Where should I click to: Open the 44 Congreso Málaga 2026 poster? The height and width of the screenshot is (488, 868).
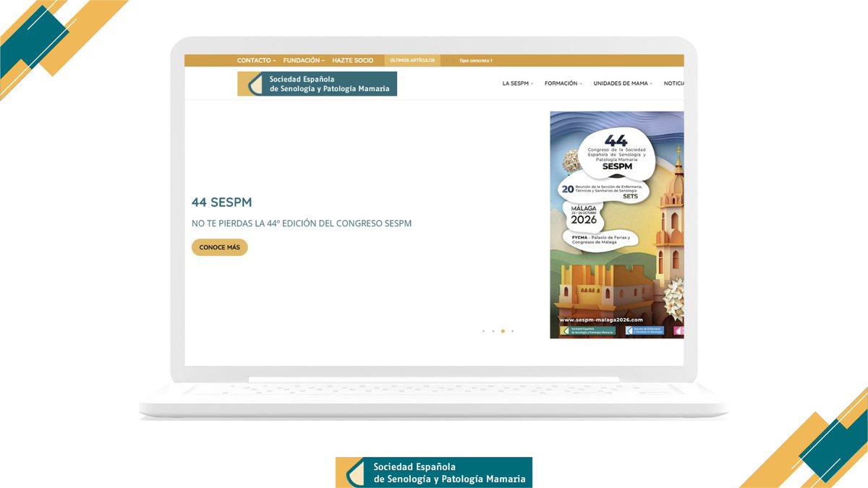[616, 225]
